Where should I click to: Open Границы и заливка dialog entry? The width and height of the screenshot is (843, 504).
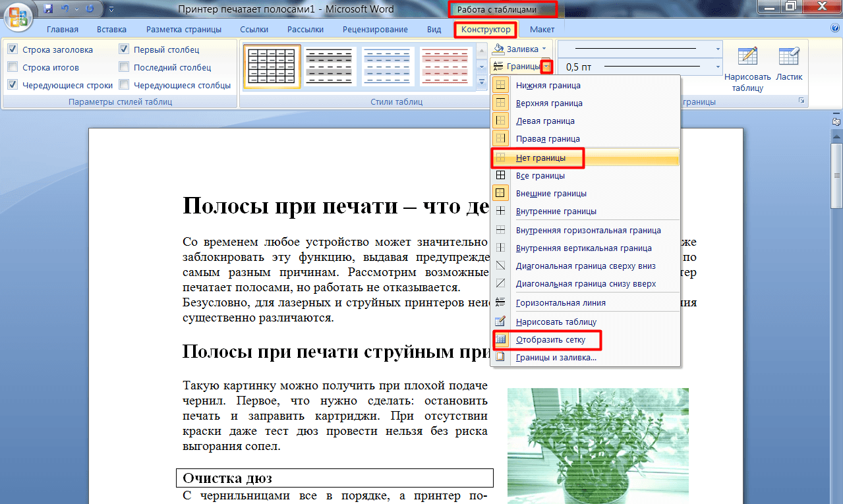(586, 358)
